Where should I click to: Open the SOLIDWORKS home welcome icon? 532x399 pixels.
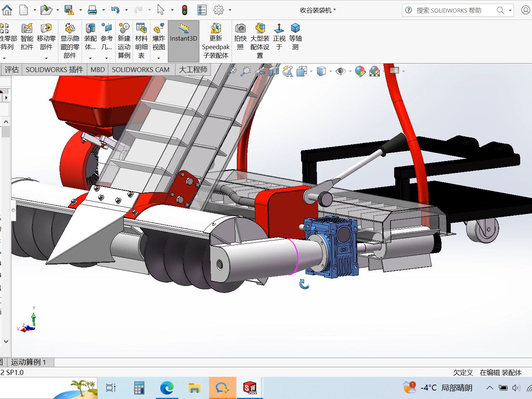(x=7, y=10)
